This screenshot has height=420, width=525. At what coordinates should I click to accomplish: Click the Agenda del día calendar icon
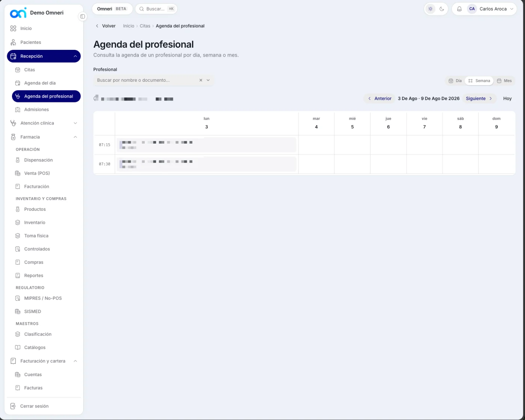[x=18, y=83]
